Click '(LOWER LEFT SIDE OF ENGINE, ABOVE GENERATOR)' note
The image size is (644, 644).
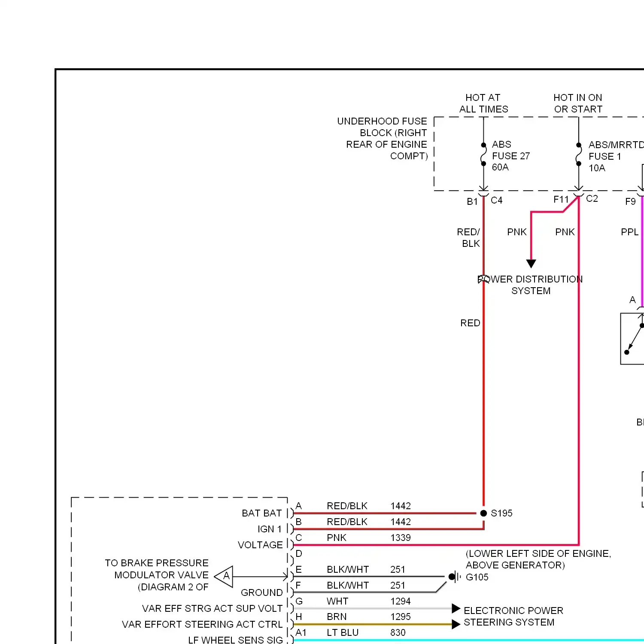click(x=538, y=559)
